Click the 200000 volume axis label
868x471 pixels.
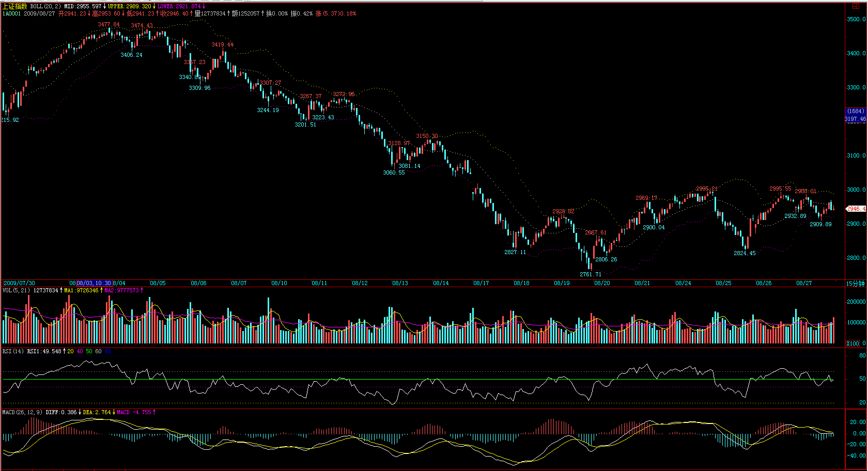pos(856,302)
